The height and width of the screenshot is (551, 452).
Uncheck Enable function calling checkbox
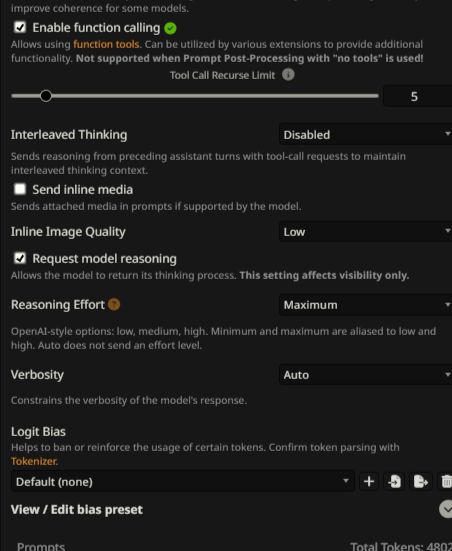20,27
